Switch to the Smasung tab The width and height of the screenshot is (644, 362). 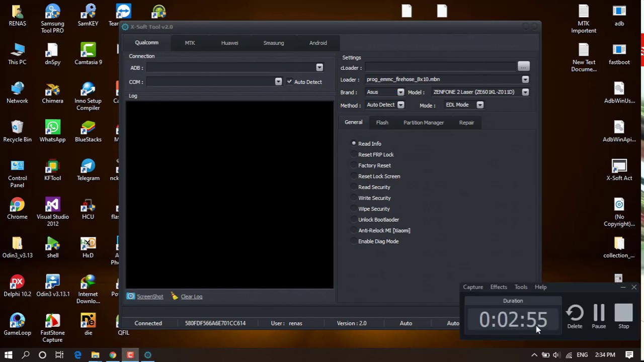tap(274, 43)
